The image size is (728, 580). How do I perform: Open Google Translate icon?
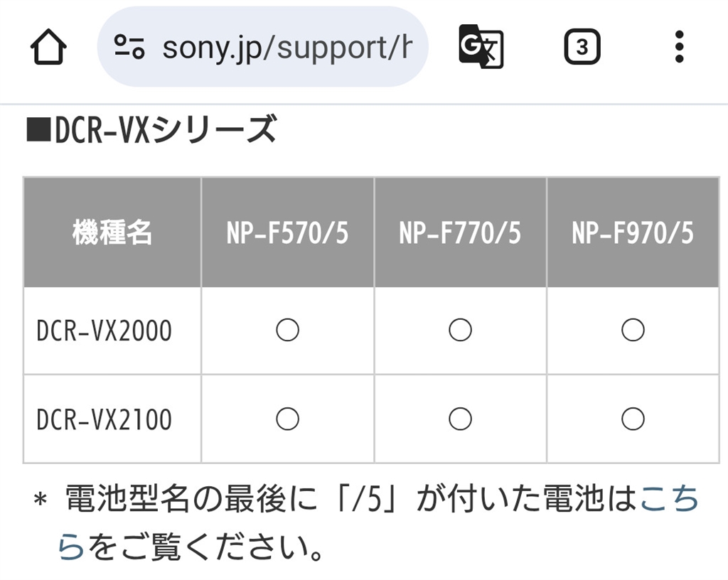tap(481, 46)
